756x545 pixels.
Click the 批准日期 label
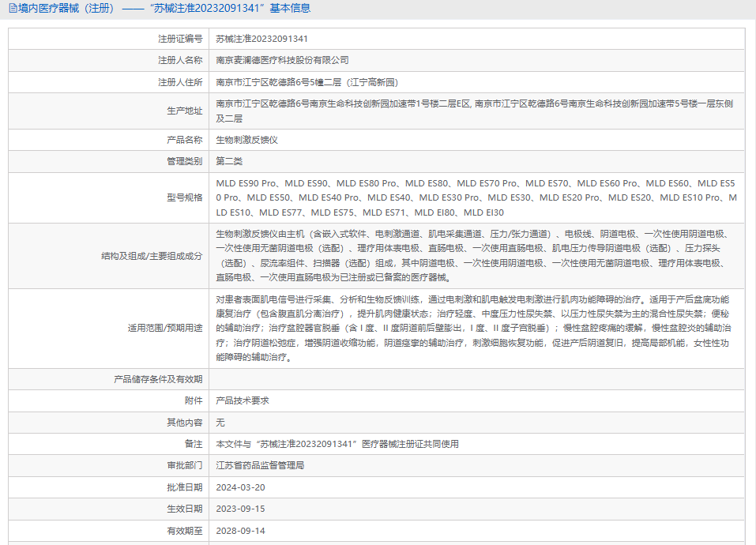click(x=185, y=487)
